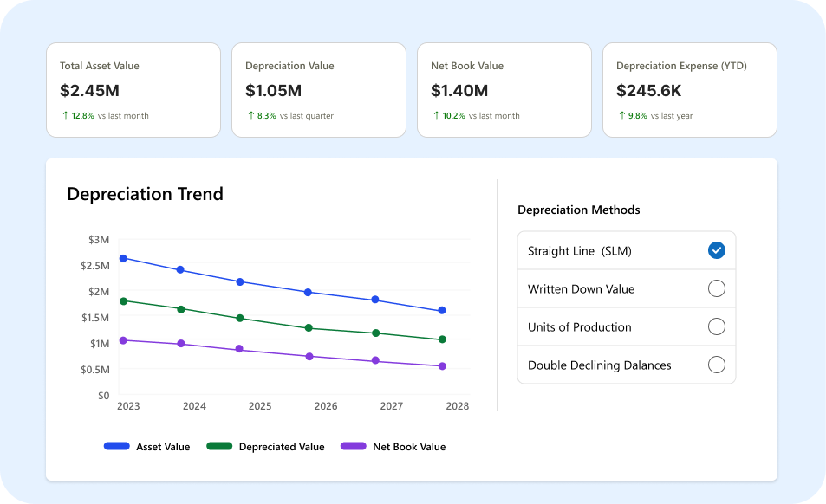This screenshot has height=504, width=826.
Task: Click the Depreciated Value legend label
Action: pyautogui.click(x=282, y=447)
